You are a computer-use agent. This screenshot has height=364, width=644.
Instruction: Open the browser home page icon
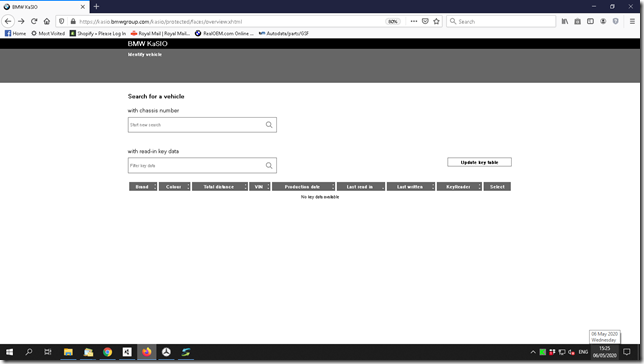click(47, 21)
